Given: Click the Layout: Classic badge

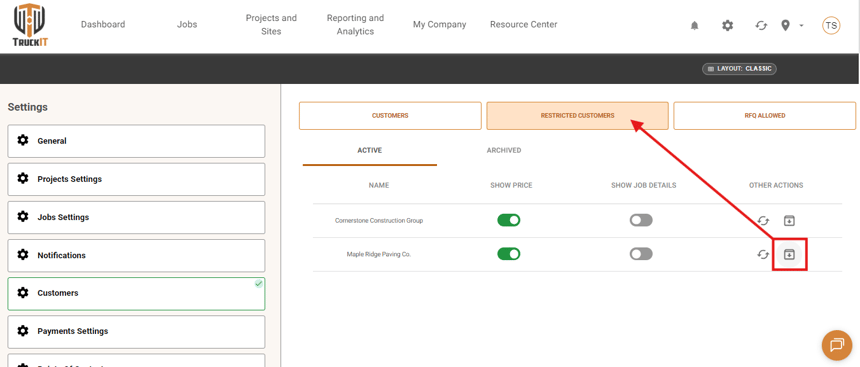Looking at the screenshot, I should (739, 69).
